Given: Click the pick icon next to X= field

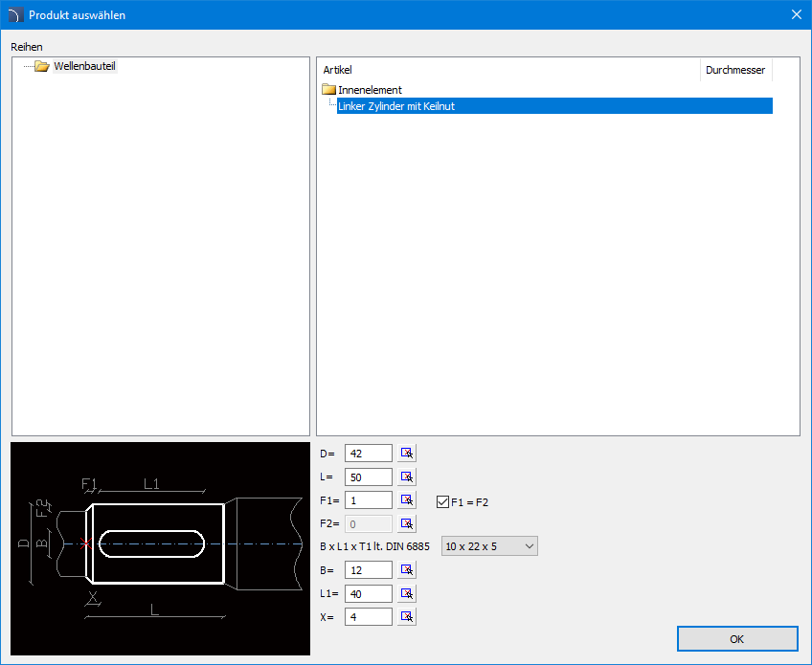Looking at the screenshot, I should tap(407, 617).
